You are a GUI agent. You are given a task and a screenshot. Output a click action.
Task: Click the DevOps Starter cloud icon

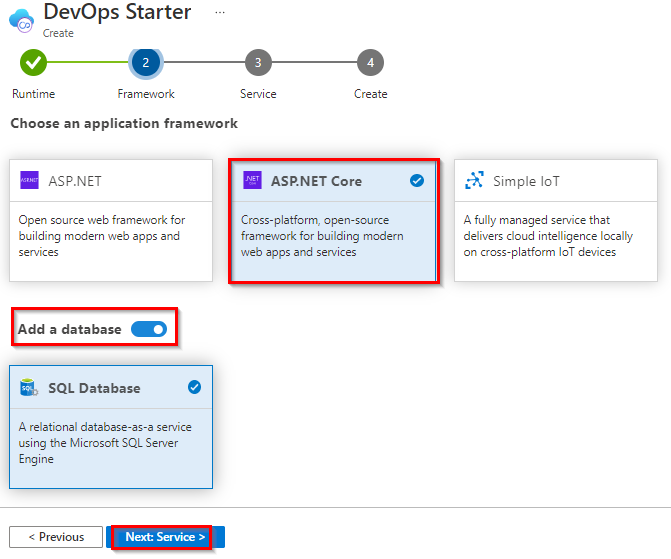click(x=20, y=18)
